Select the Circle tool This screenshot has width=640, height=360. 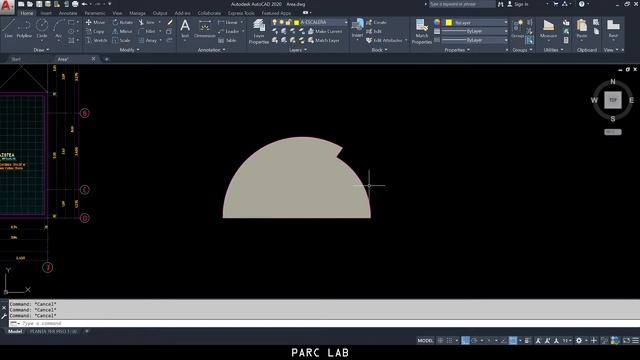(42, 29)
